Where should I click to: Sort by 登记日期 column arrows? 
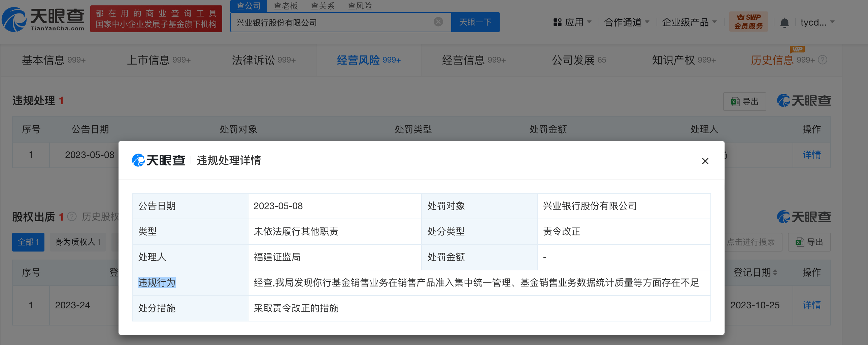pyautogui.click(x=775, y=272)
